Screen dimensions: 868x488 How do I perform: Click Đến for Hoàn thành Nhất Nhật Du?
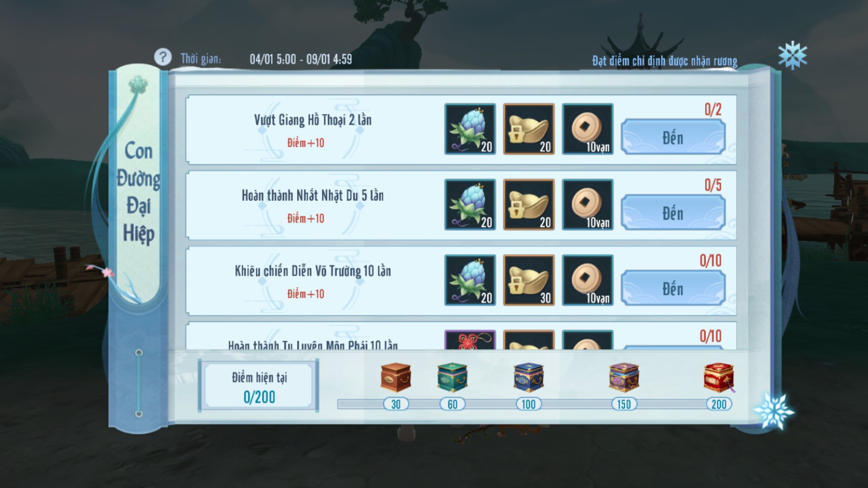coord(673,213)
